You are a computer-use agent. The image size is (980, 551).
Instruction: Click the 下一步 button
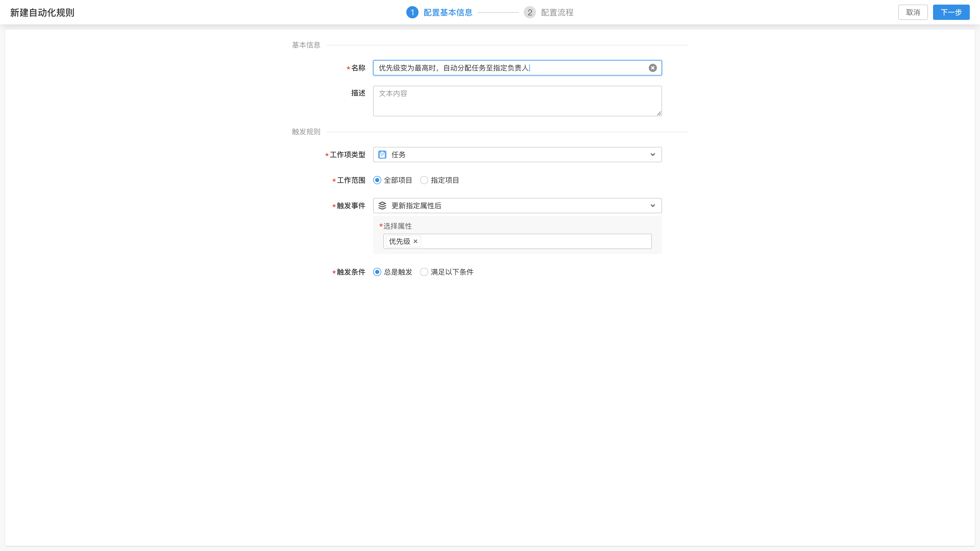951,12
